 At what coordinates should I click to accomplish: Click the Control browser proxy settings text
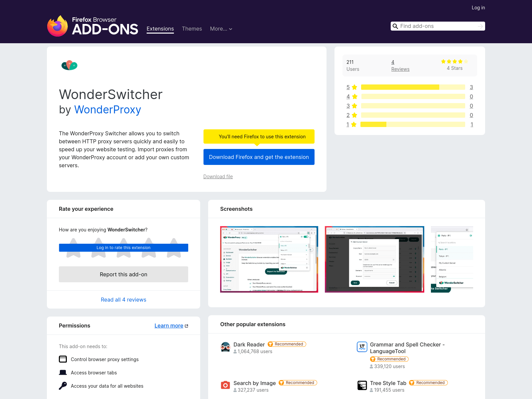pos(105,359)
